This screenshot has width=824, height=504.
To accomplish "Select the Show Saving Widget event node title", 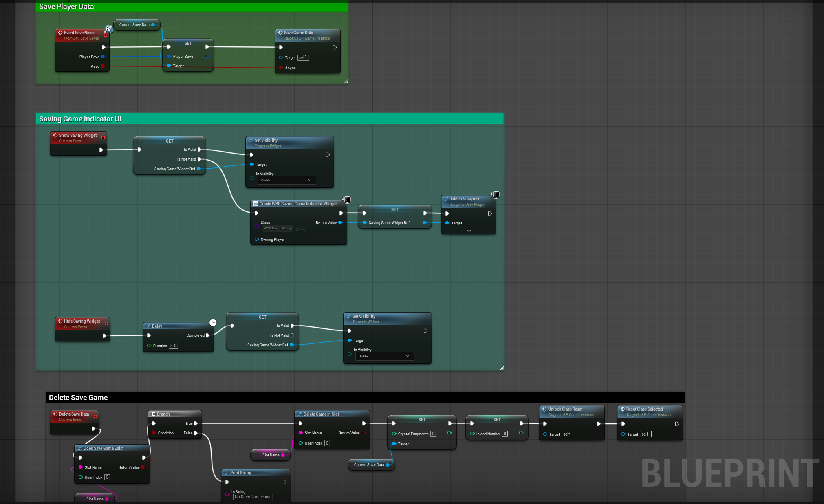I will tap(78, 135).
